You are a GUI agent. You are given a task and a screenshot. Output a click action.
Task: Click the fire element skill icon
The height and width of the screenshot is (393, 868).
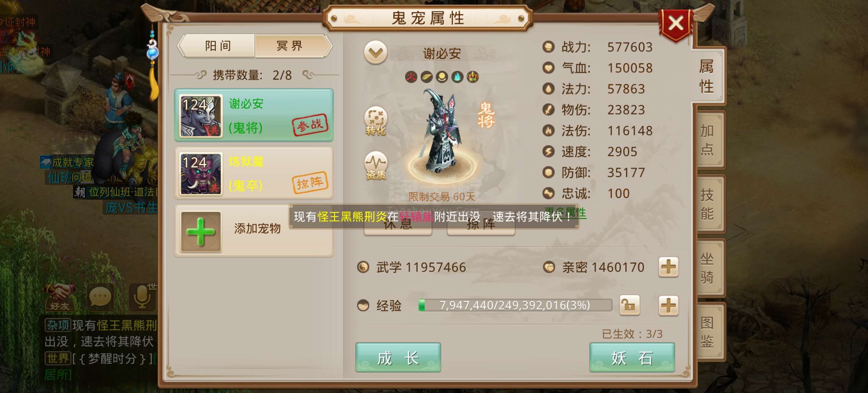(411, 77)
